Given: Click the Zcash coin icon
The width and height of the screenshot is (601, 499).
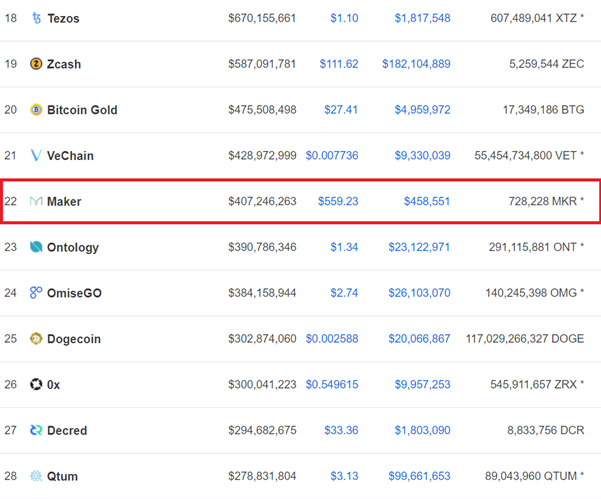Looking at the screenshot, I should point(36,64).
